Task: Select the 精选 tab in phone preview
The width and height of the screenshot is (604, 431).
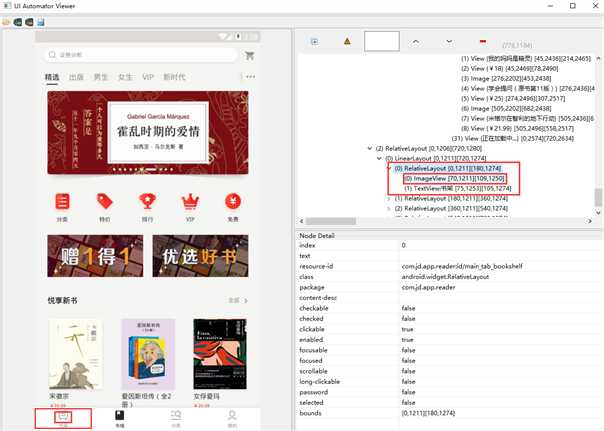Action: pos(52,77)
